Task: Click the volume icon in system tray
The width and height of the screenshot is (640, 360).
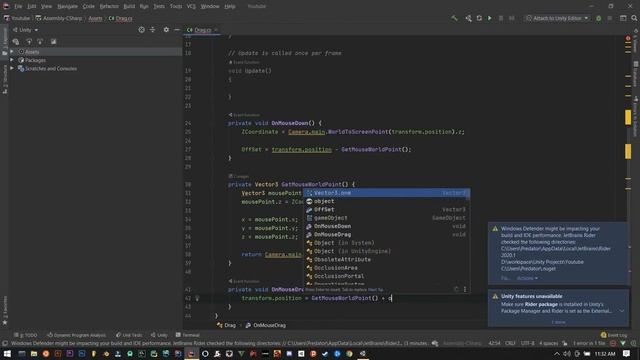Action: pos(567,353)
